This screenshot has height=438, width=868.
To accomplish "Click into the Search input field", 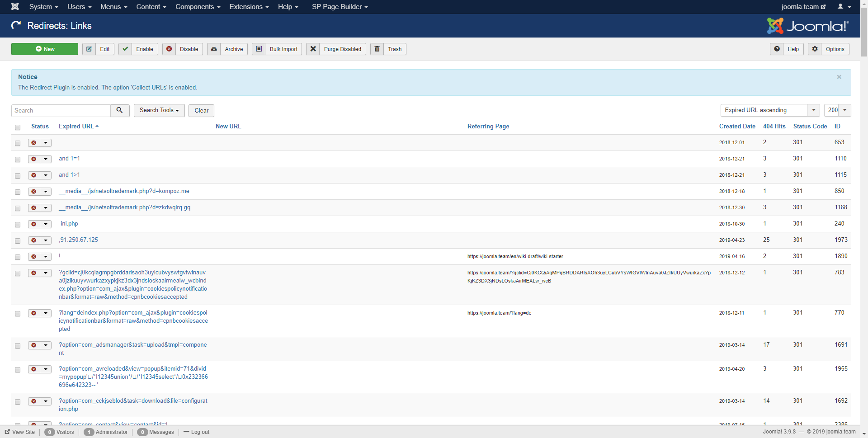I will [x=61, y=110].
